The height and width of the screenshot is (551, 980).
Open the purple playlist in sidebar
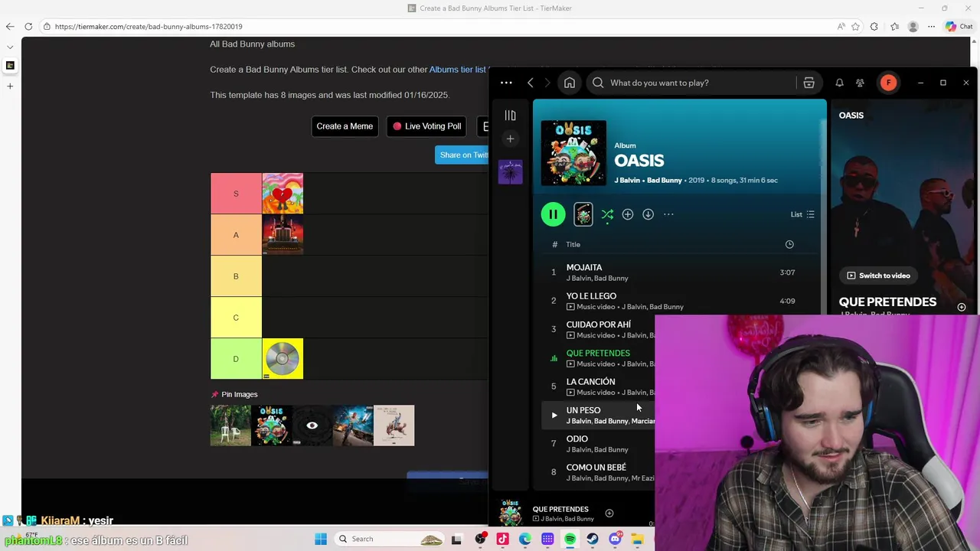(510, 171)
